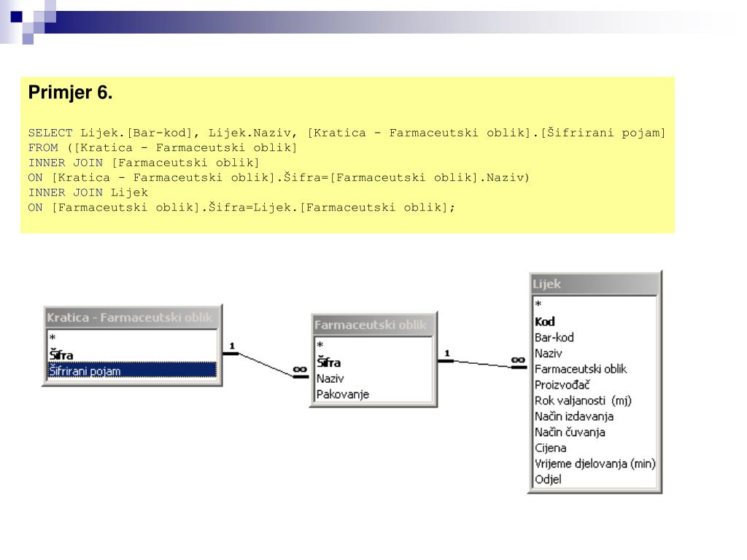
Task: Select the 'Vrijeme djelovanja (min)' field
Action: (595, 463)
